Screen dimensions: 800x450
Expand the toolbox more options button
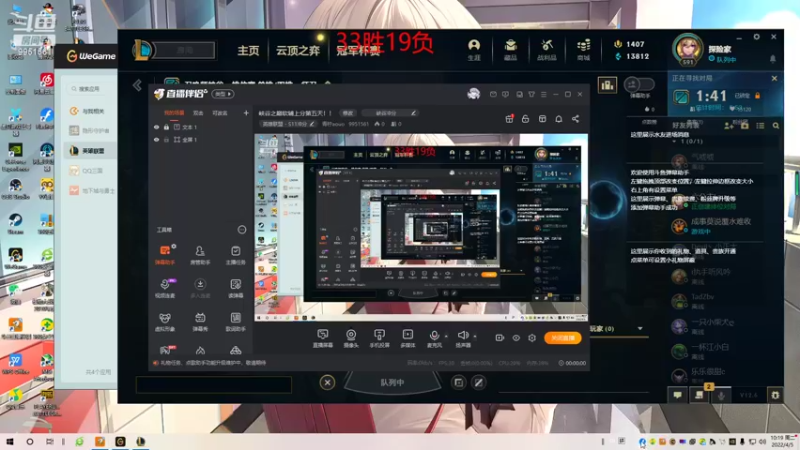tap(242, 230)
